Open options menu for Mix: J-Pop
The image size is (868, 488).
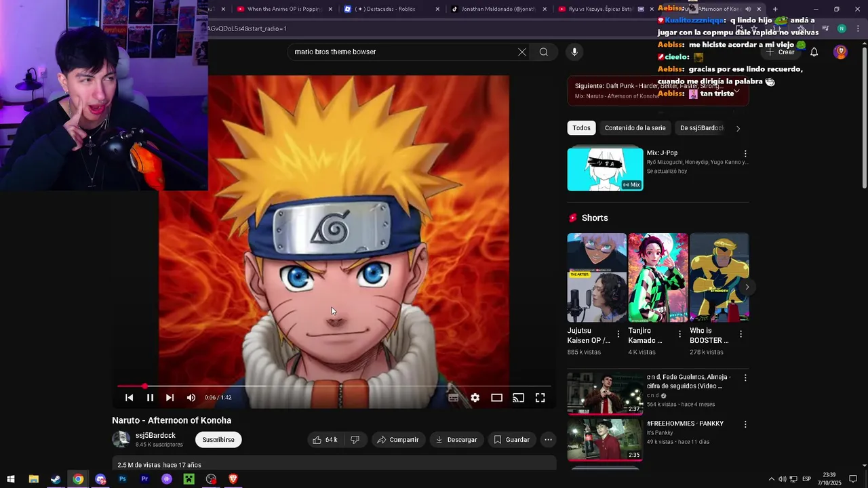745,154
